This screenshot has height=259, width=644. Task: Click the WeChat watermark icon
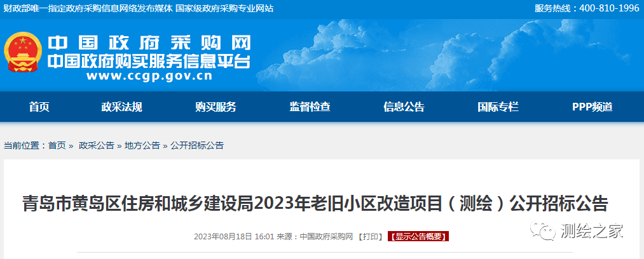(x=542, y=230)
